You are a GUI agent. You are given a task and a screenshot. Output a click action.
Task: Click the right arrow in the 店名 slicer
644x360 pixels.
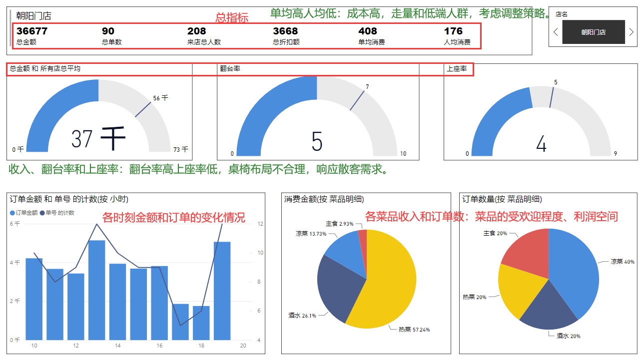pyautogui.click(x=631, y=32)
